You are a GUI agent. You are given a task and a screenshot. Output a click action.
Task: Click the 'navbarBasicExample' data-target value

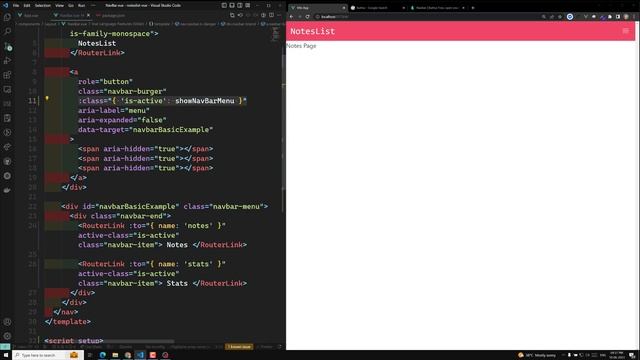pos(171,130)
